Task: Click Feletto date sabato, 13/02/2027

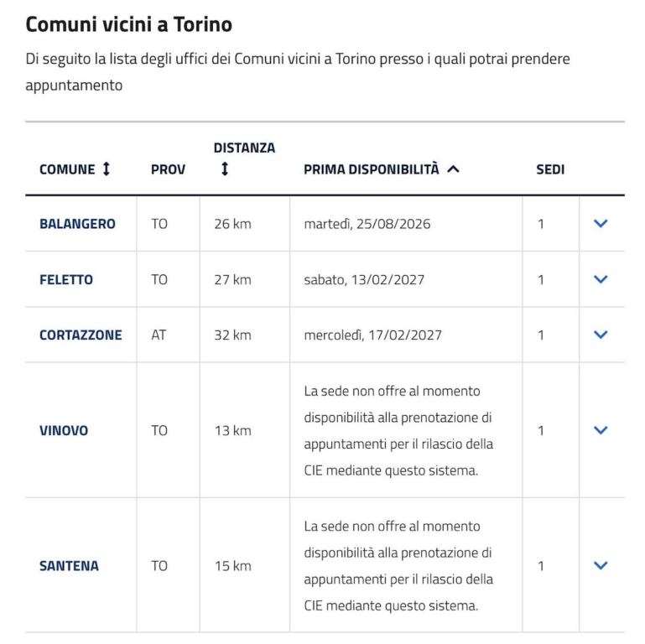Action: [364, 279]
